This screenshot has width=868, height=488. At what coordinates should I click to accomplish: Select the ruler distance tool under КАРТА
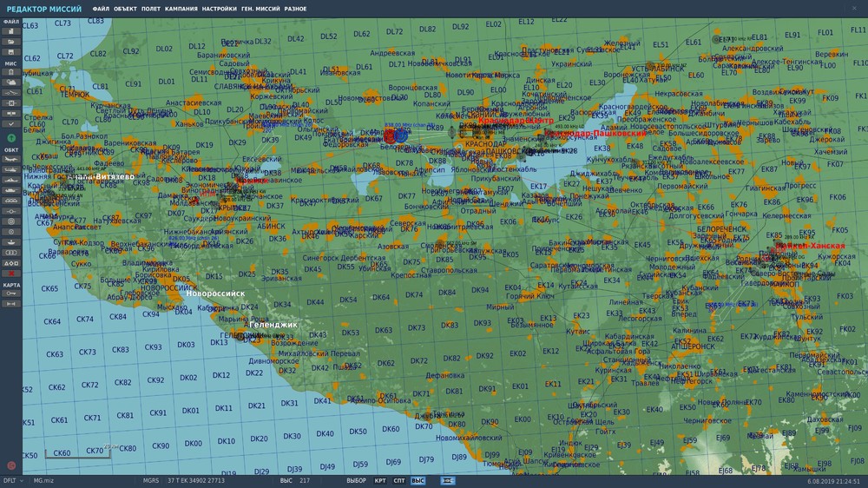[x=11, y=304]
